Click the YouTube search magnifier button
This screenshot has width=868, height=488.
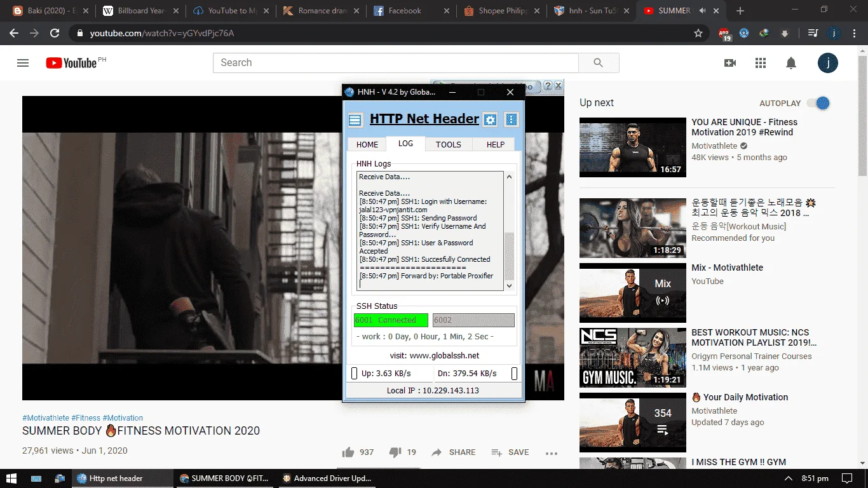pos(599,63)
